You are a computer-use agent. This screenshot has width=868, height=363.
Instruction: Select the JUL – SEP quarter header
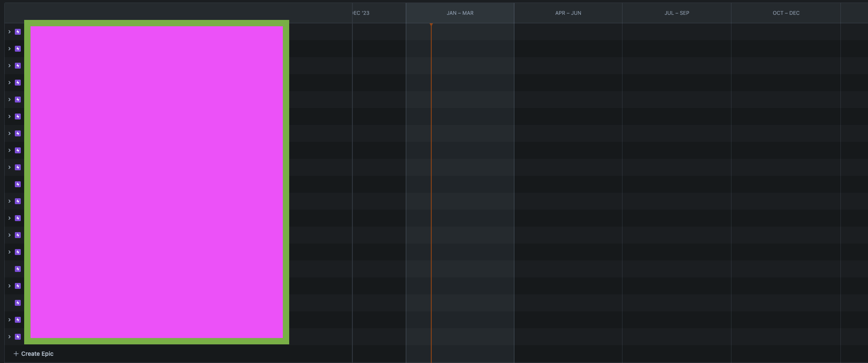pyautogui.click(x=677, y=13)
